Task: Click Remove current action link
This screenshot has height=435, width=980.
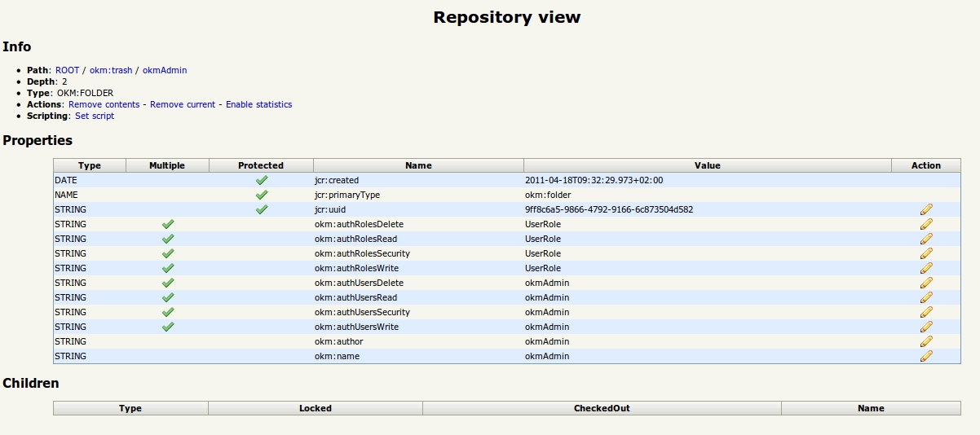Action: point(183,104)
